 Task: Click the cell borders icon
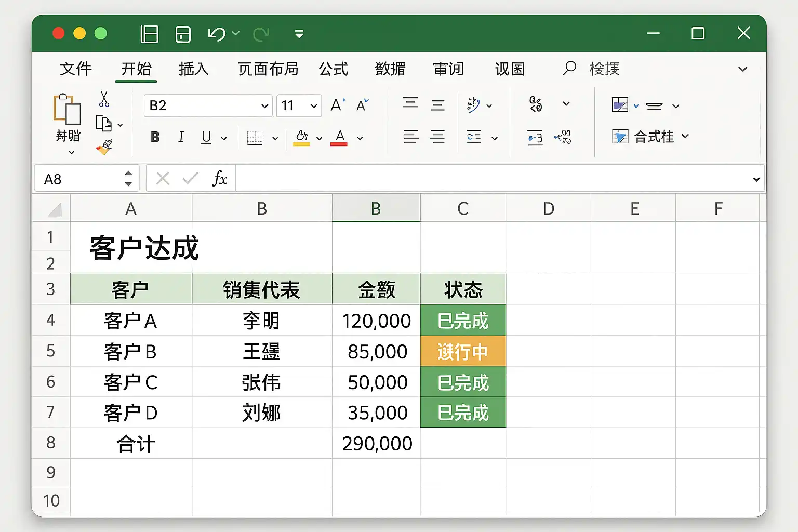255,138
